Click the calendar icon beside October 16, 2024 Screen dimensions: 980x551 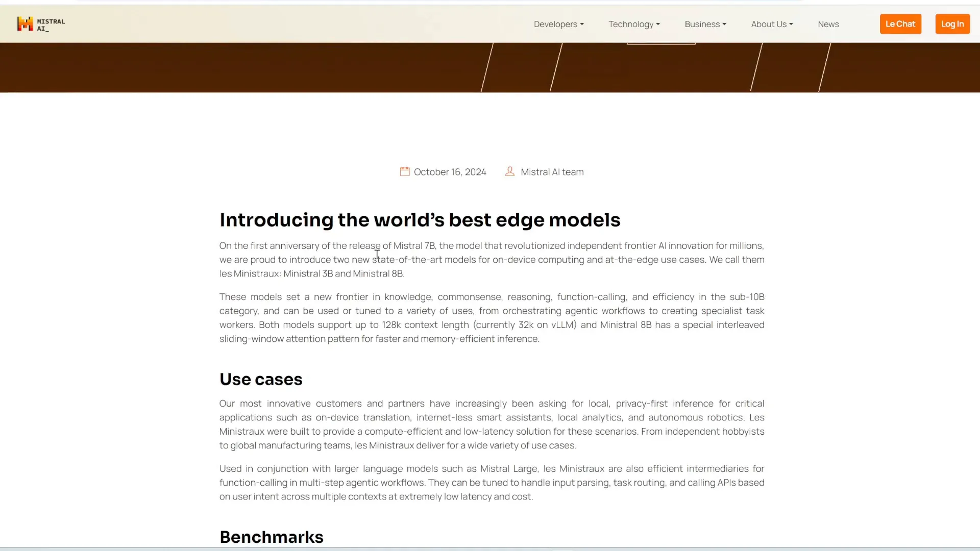pos(405,171)
